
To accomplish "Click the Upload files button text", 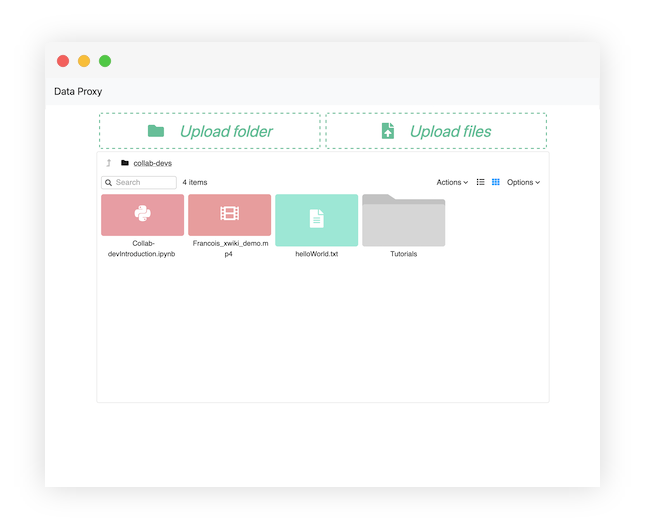I will tap(450, 131).
